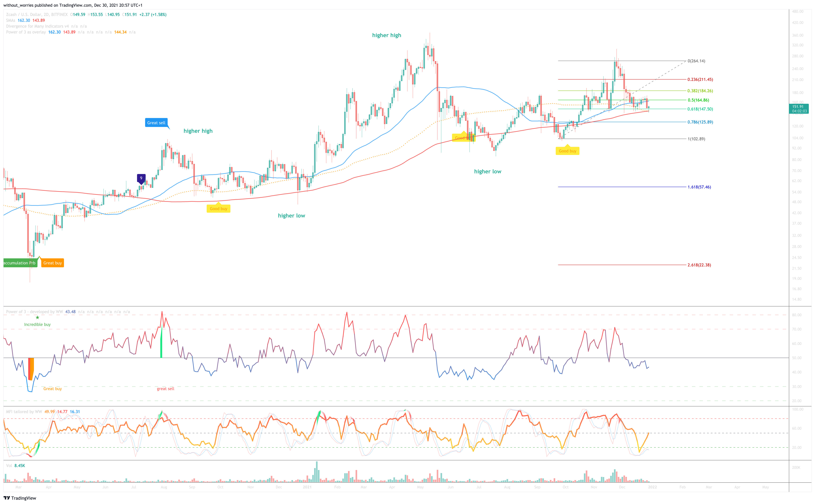Select the 0.382(184.26) Fibonacci level label

coord(700,91)
